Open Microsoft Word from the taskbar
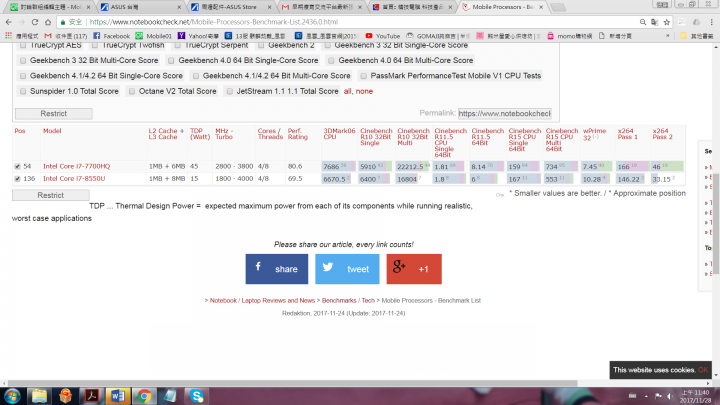Screen dimensions: 720x405 (118, 396)
